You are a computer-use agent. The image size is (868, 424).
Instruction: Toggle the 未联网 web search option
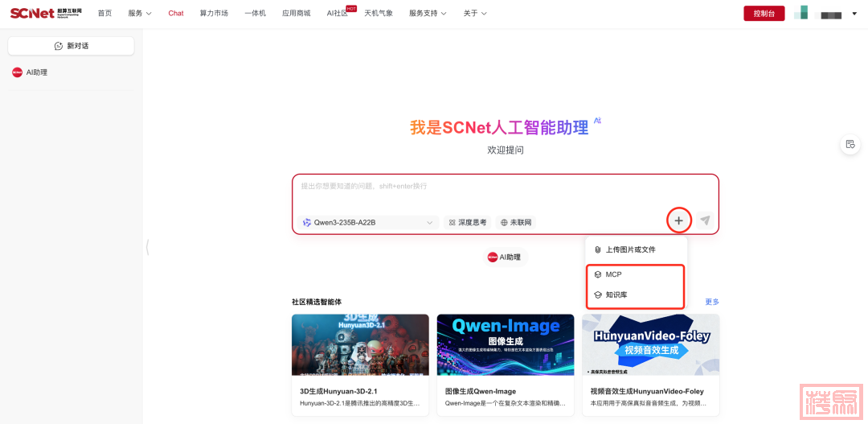pos(516,222)
